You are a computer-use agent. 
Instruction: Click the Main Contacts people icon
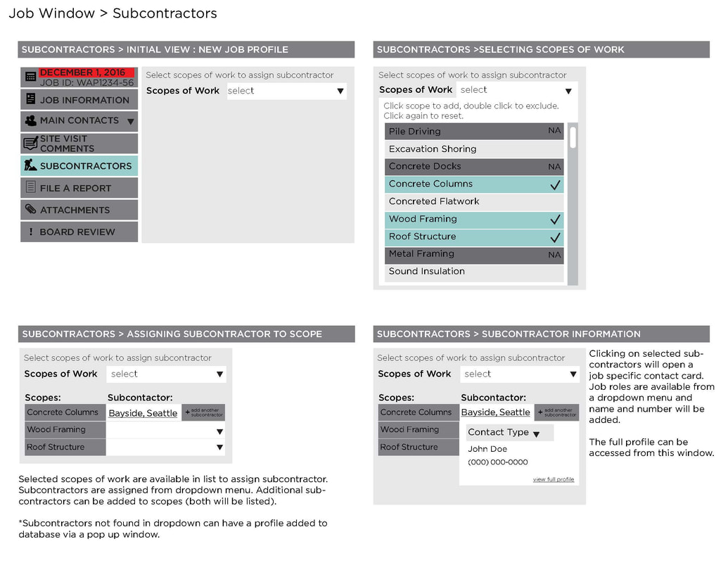point(30,120)
